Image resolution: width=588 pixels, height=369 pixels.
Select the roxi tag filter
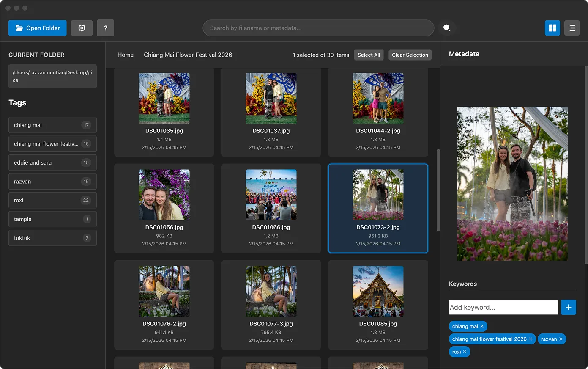(52, 200)
